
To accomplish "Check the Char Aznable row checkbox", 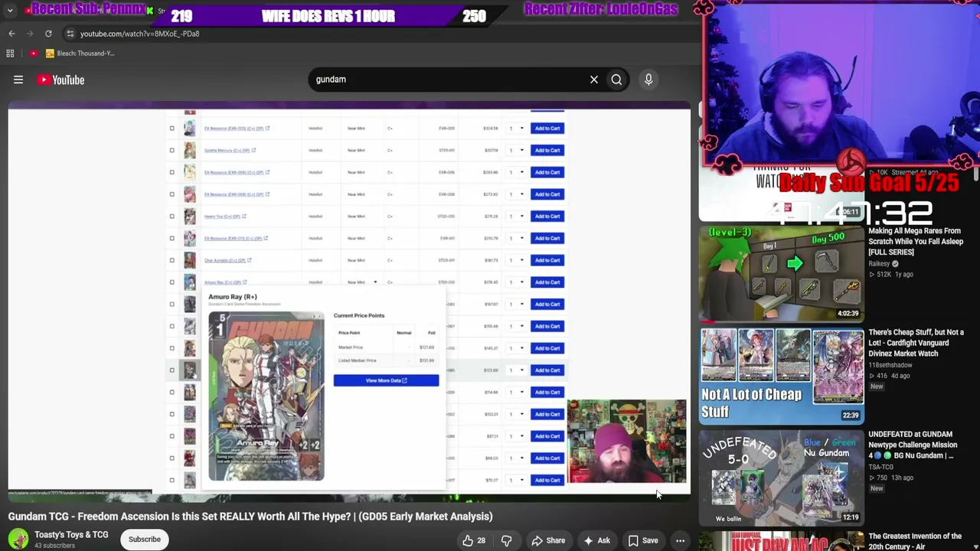I will (172, 260).
